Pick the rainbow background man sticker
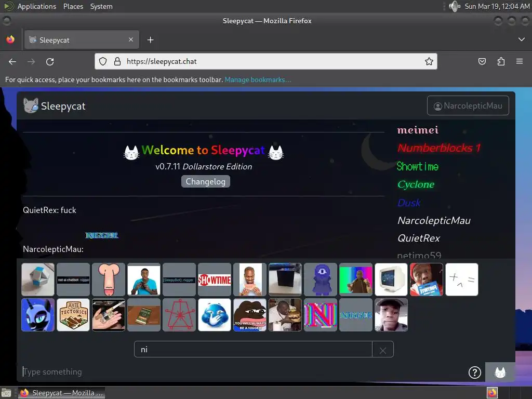This screenshot has width=532, height=399. pos(355,280)
